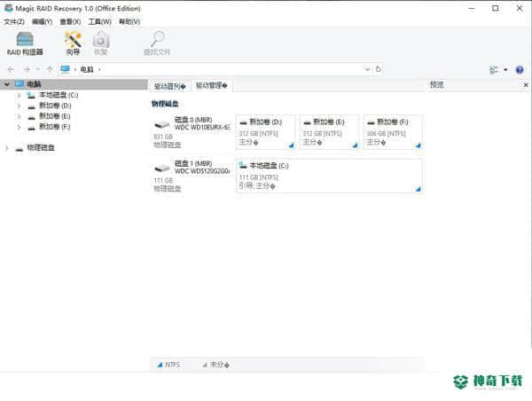Image resolution: width=532 pixels, height=401 pixels.
Task: Navigate up one level arrow
Action: [x=50, y=69]
